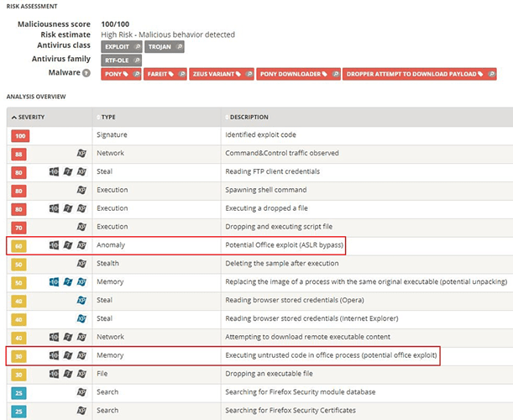This screenshot has height=420, width=513.
Task: Click the tag icon inside the ZEUS VARIANT label
Action: pyautogui.click(x=238, y=74)
